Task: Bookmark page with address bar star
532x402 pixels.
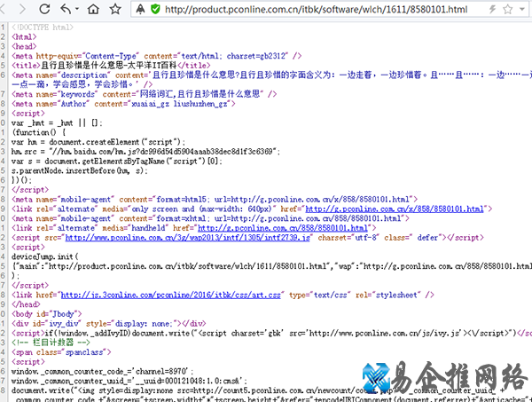Action: 507,9
